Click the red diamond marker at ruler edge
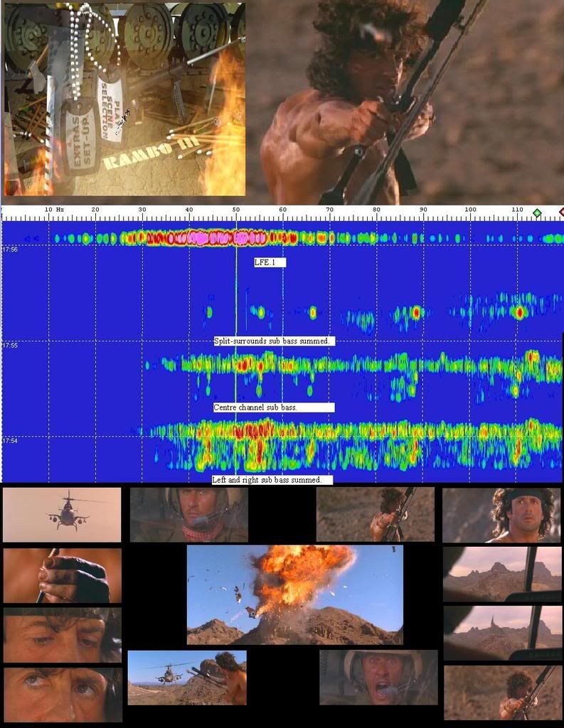 coord(561,212)
